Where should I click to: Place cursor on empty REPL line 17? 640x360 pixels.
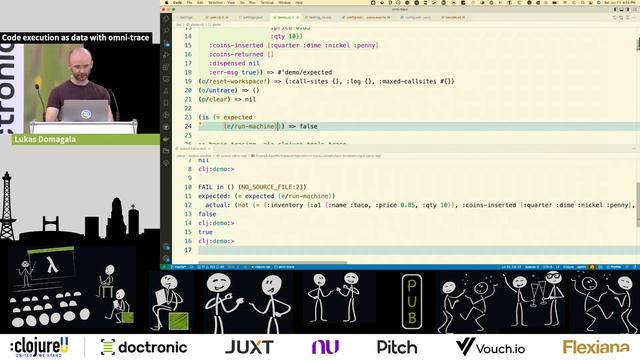[x=416, y=250]
